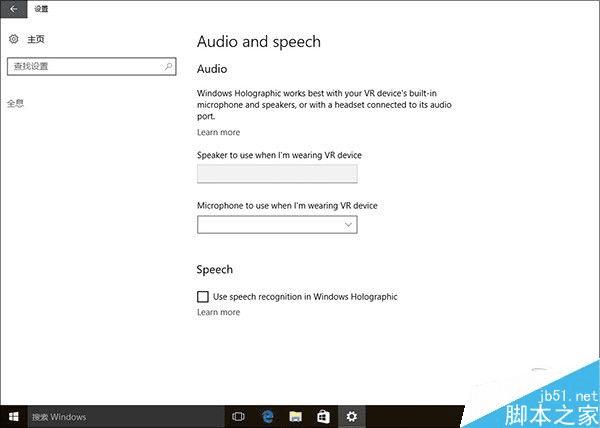The image size is (600, 428).
Task: Open File Explorer from taskbar
Action: click(x=295, y=417)
